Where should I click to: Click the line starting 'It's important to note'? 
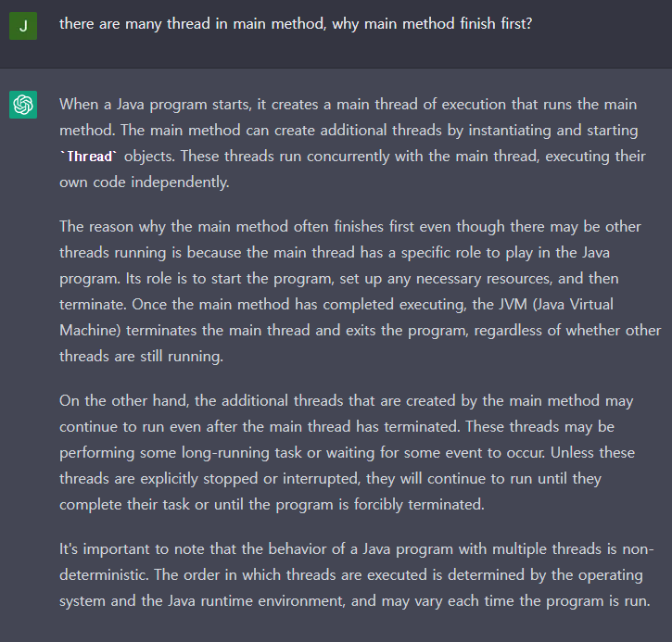(x=357, y=549)
